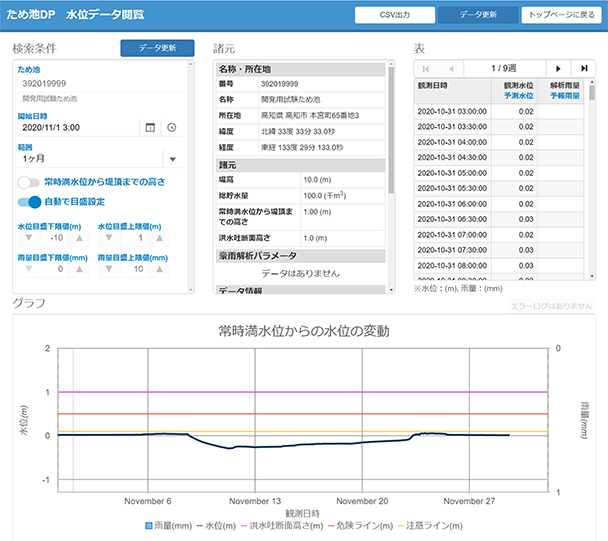Click the 雨量(mm) legend swatch
Screen dimensions: 608x541
click(149, 526)
